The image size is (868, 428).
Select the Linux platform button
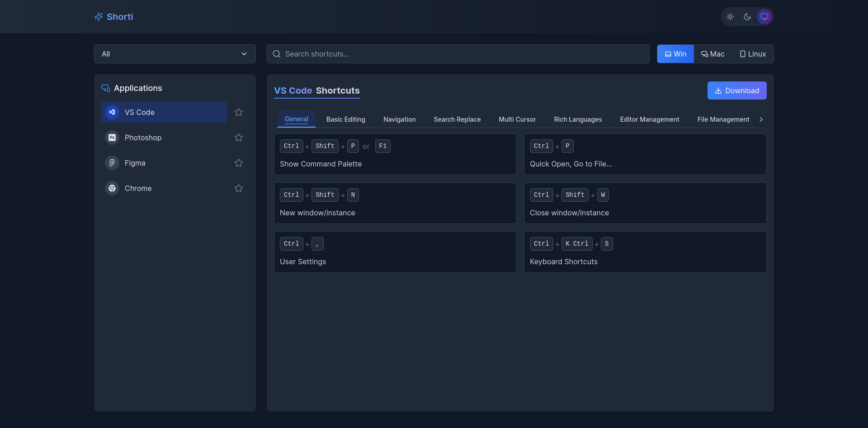coord(753,54)
